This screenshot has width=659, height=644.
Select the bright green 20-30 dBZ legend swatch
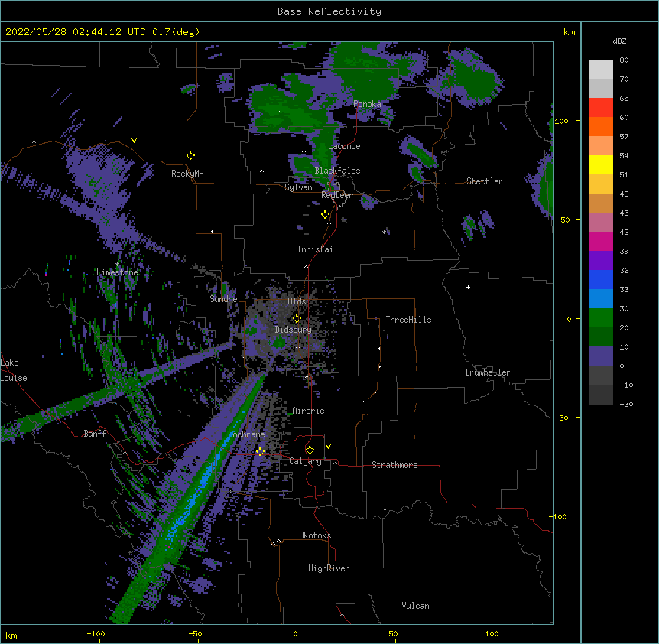click(x=601, y=318)
